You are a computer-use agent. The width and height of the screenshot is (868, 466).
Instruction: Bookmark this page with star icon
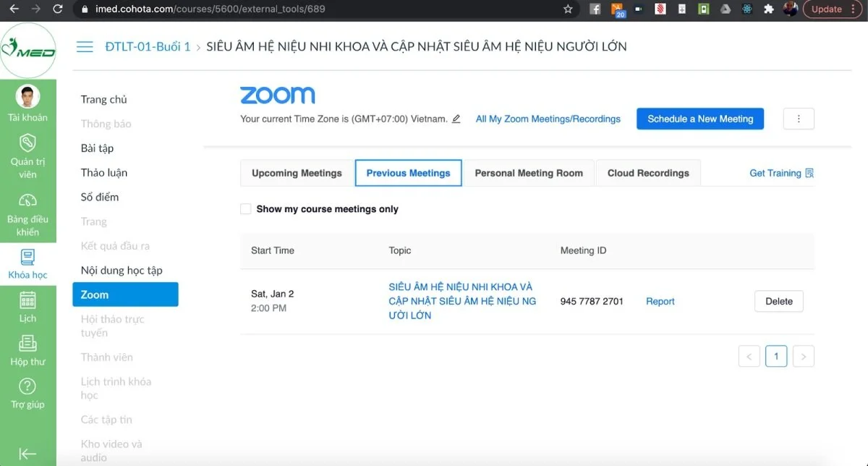[568, 9]
